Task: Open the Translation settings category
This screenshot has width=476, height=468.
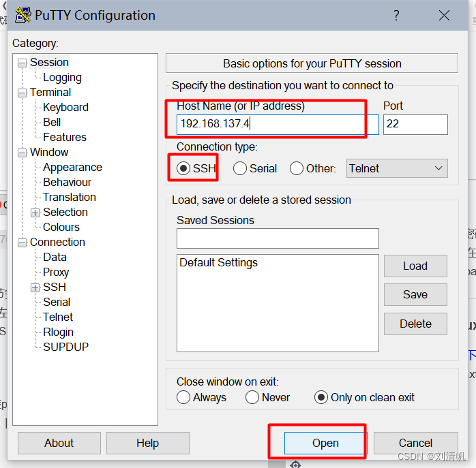Action: [69, 197]
